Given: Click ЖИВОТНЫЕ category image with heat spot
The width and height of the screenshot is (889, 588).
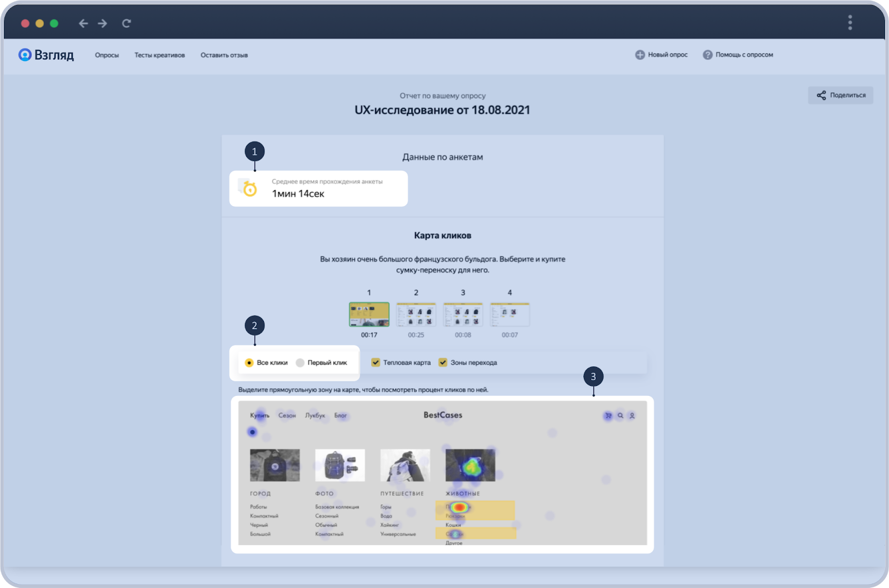Looking at the screenshot, I should pyautogui.click(x=470, y=465).
